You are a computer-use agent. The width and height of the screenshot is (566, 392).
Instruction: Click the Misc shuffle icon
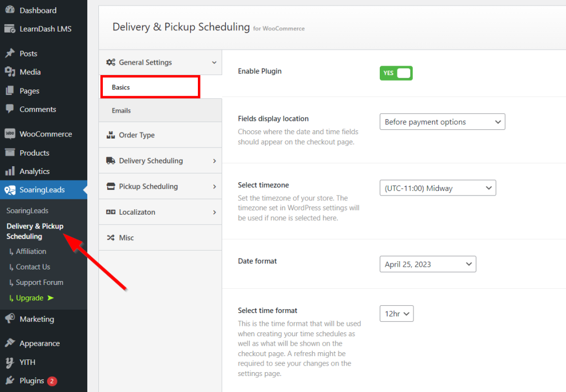click(111, 237)
